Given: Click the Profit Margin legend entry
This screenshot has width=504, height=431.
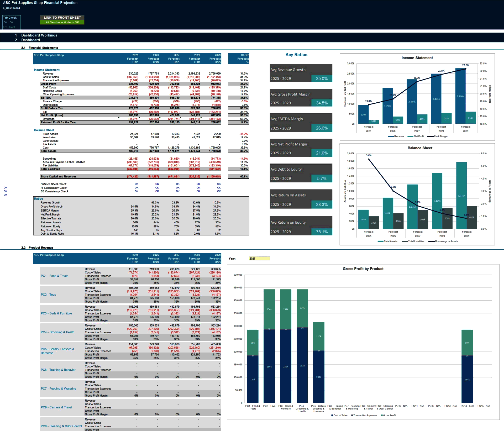Looking at the screenshot, I should (x=437, y=136).
